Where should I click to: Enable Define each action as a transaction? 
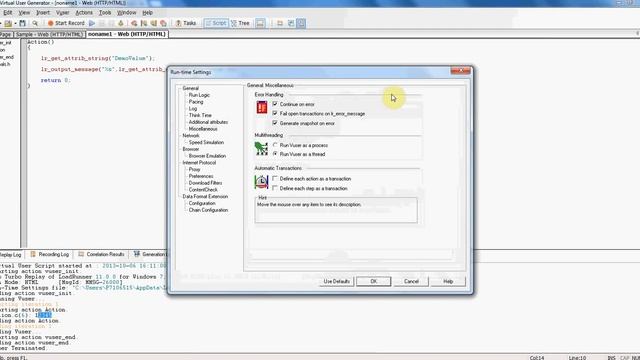coord(275,178)
